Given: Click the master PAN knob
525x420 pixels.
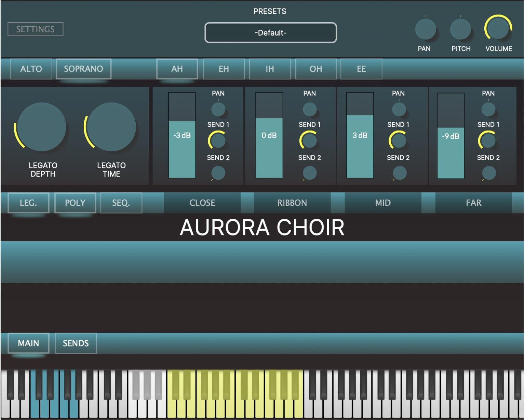Looking at the screenshot, I should 425,29.
